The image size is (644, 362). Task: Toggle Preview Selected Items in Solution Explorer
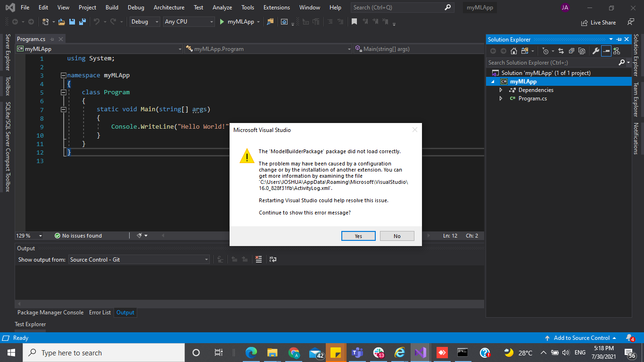pyautogui.click(x=606, y=50)
